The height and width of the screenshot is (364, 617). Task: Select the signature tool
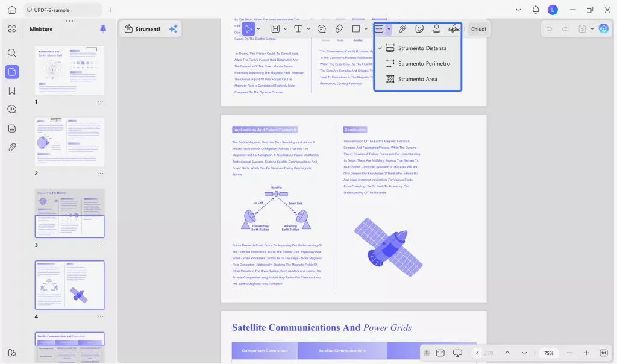(454, 29)
